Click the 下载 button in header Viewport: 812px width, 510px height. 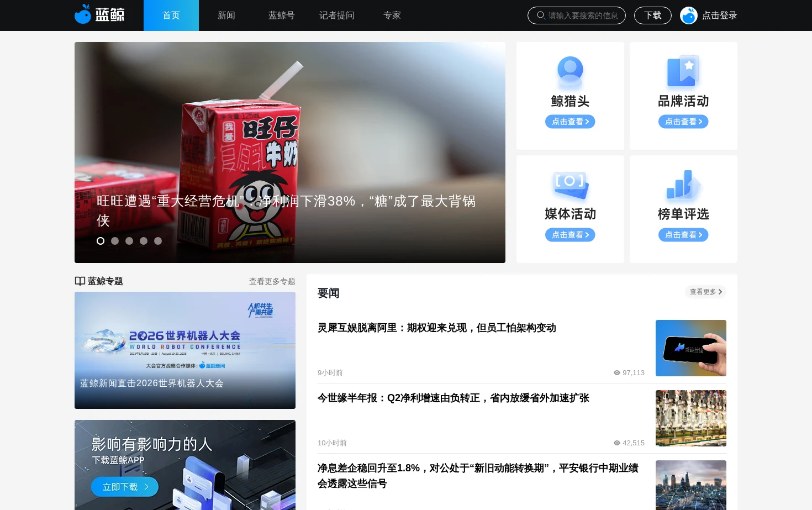tap(653, 15)
